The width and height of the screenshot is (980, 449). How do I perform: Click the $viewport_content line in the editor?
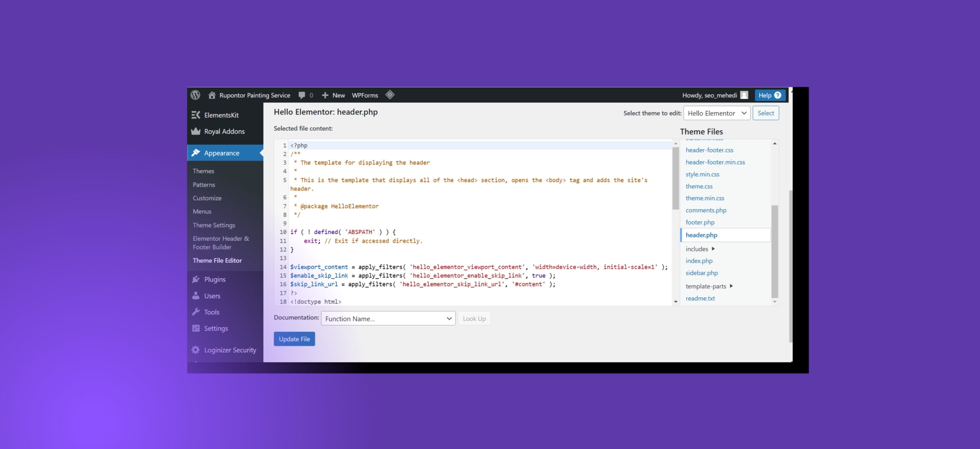[x=479, y=267]
